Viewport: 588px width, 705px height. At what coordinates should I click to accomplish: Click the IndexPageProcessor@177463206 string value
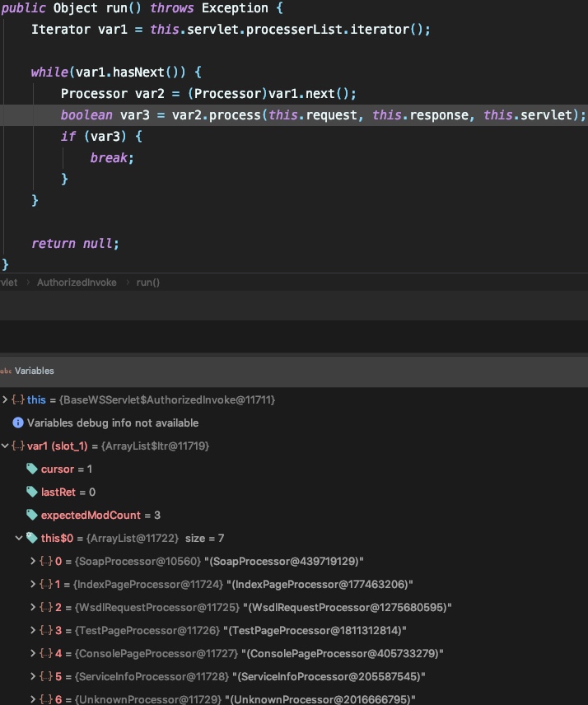(320, 584)
